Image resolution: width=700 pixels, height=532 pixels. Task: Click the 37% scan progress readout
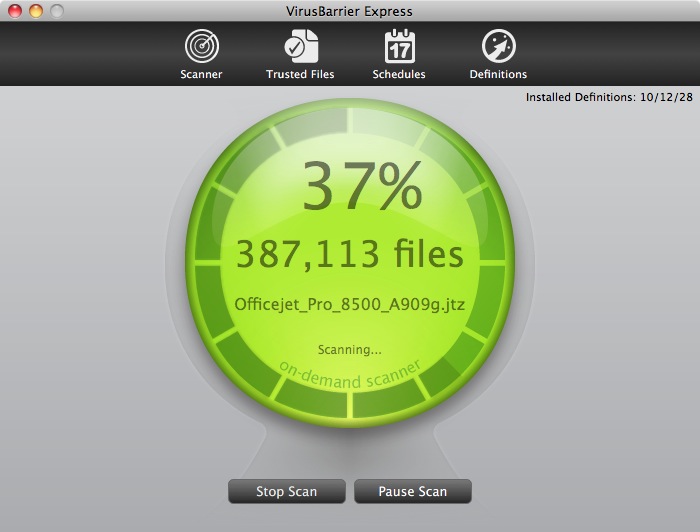(362, 186)
